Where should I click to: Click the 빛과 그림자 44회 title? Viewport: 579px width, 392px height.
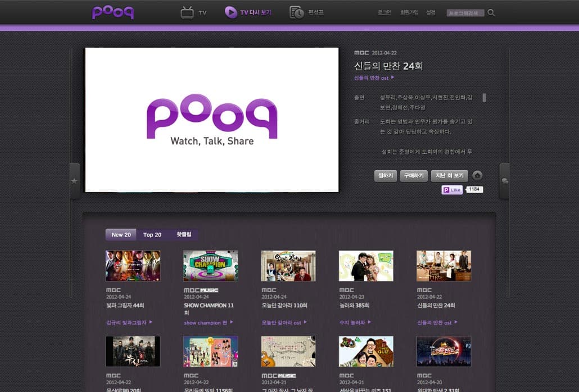tap(125, 306)
